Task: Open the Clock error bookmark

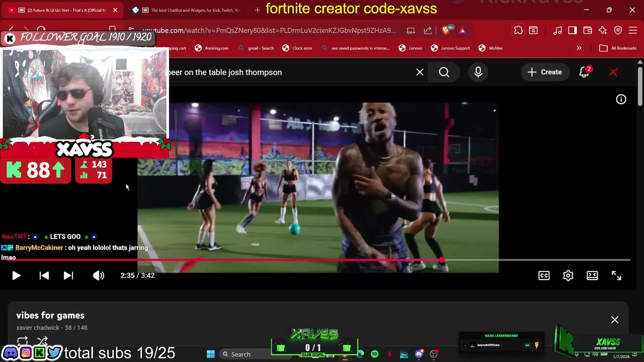Action: [x=297, y=48]
